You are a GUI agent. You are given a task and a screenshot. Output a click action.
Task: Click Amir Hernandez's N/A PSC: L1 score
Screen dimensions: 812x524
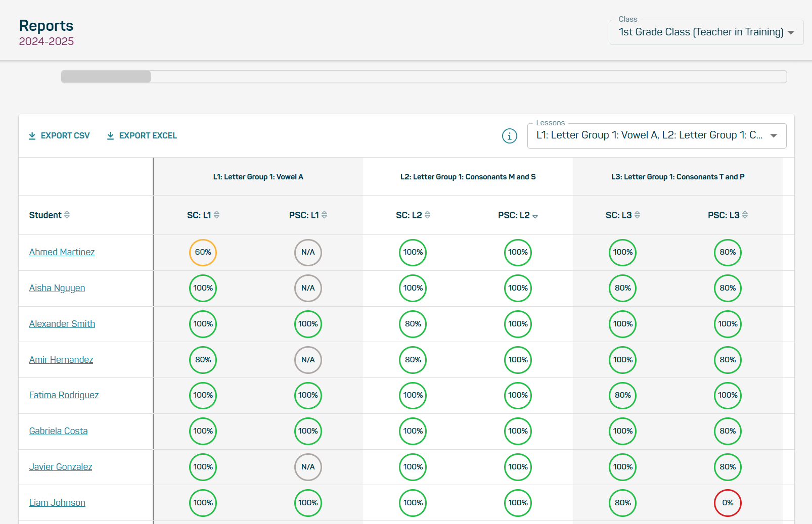click(x=308, y=360)
